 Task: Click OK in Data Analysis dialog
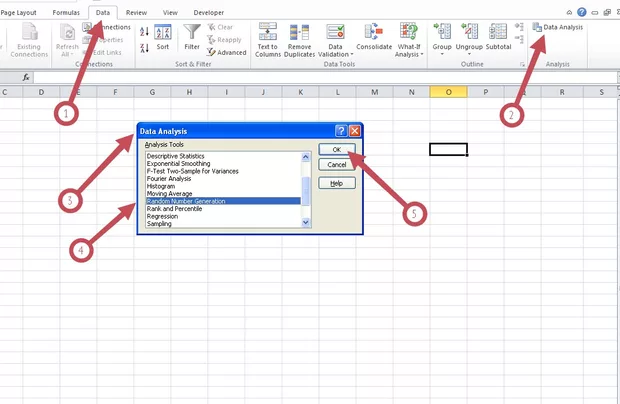click(x=337, y=149)
